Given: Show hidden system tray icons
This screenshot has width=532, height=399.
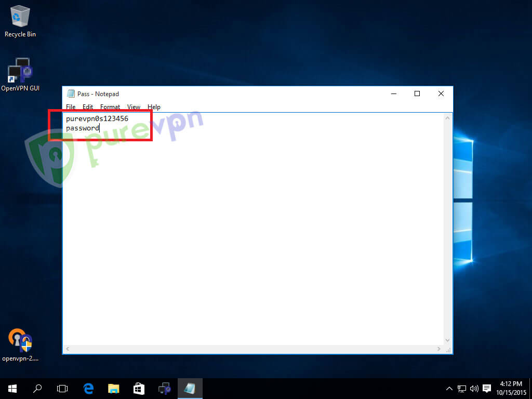Looking at the screenshot, I should coord(449,389).
